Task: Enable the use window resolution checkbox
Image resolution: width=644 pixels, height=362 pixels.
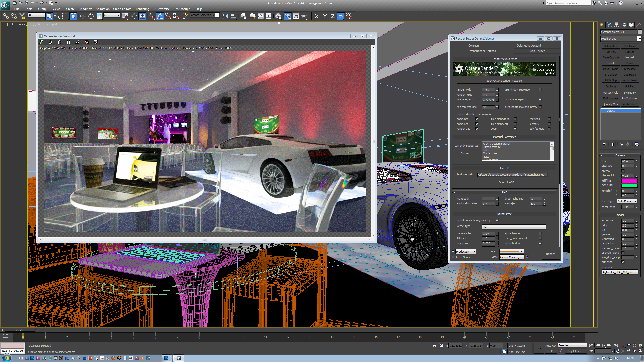Action: coord(540,89)
